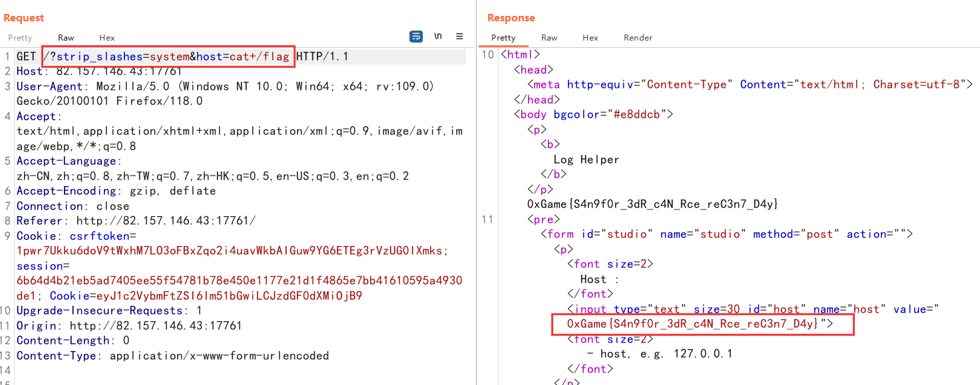Click response line number 11
Screen dimensions: 980x385
coord(488,219)
